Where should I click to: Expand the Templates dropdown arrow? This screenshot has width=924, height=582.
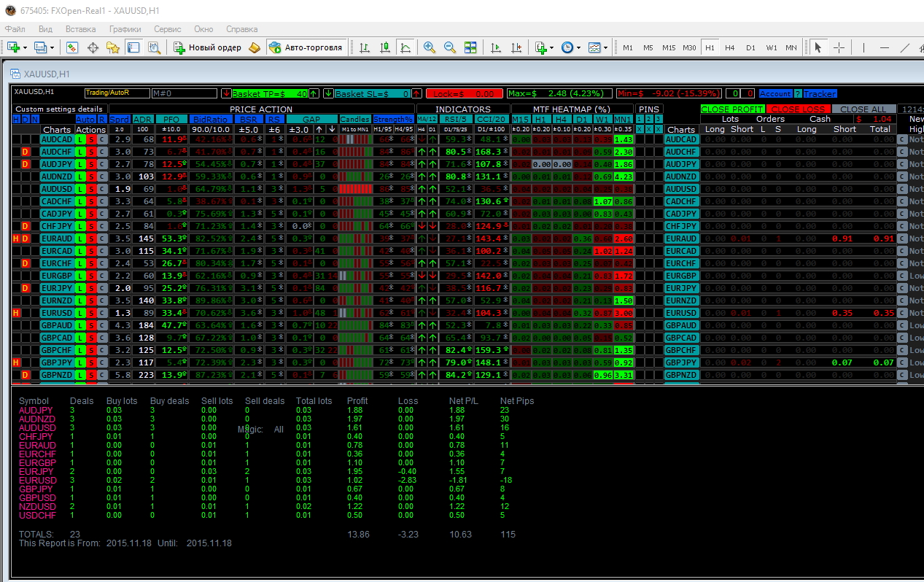[606, 47]
